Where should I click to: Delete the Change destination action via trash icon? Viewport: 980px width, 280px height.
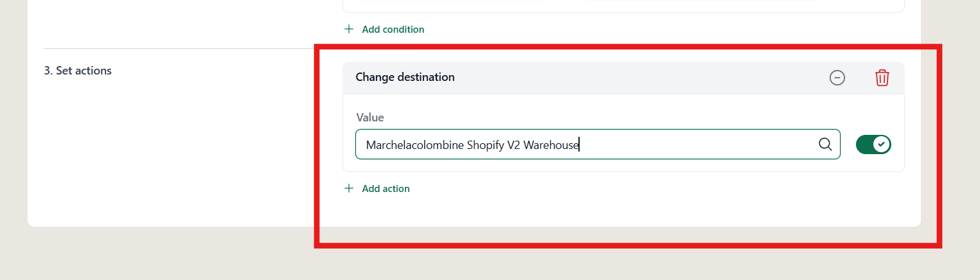click(x=882, y=78)
